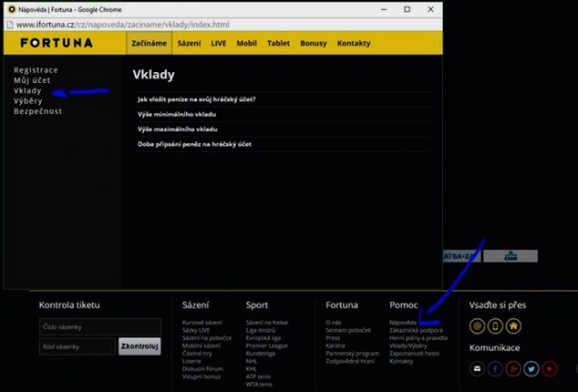Open the Twitter bird icon
Image resolution: width=578 pixels, height=392 pixels.
(532, 368)
